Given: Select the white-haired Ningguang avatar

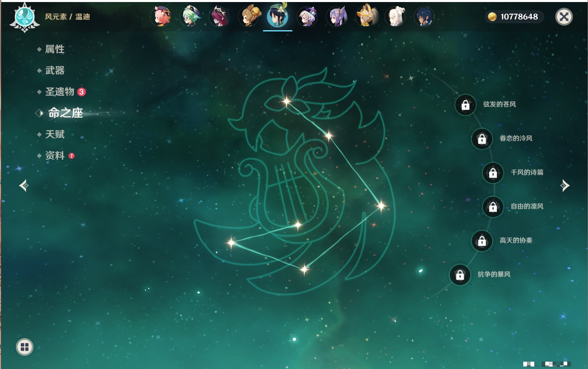Looking at the screenshot, I should point(395,17).
